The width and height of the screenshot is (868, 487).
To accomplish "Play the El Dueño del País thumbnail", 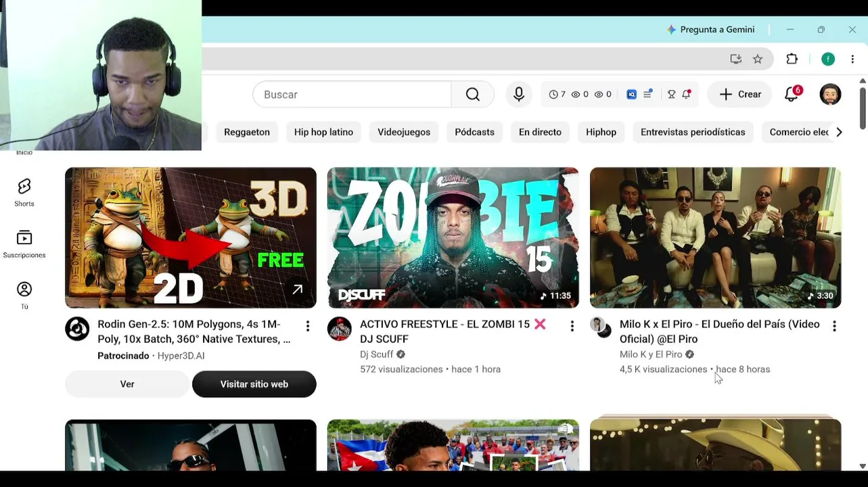I will 716,238.
